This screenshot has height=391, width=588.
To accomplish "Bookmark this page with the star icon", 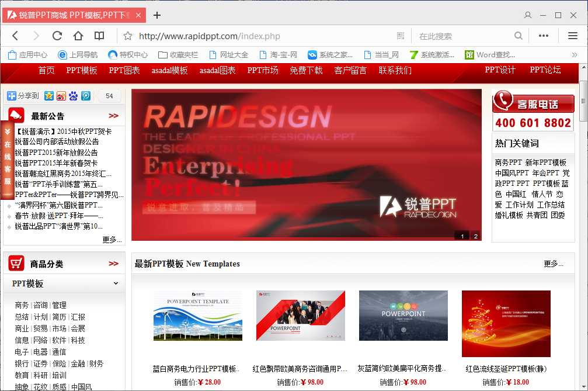I will click(x=128, y=36).
